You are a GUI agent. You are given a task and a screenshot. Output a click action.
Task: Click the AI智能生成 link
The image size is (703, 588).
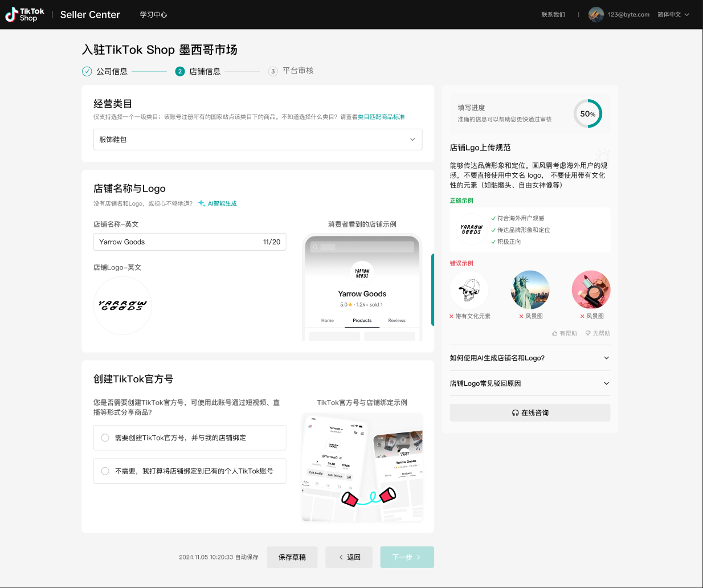pos(222,203)
